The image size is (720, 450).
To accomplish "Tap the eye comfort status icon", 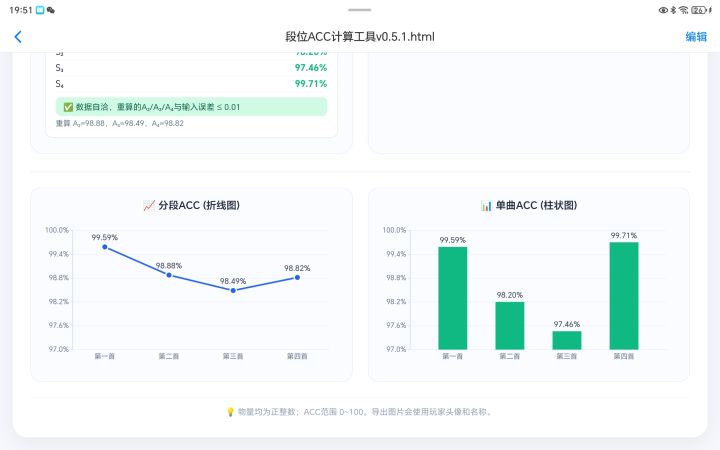I will (x=663, y=10).
